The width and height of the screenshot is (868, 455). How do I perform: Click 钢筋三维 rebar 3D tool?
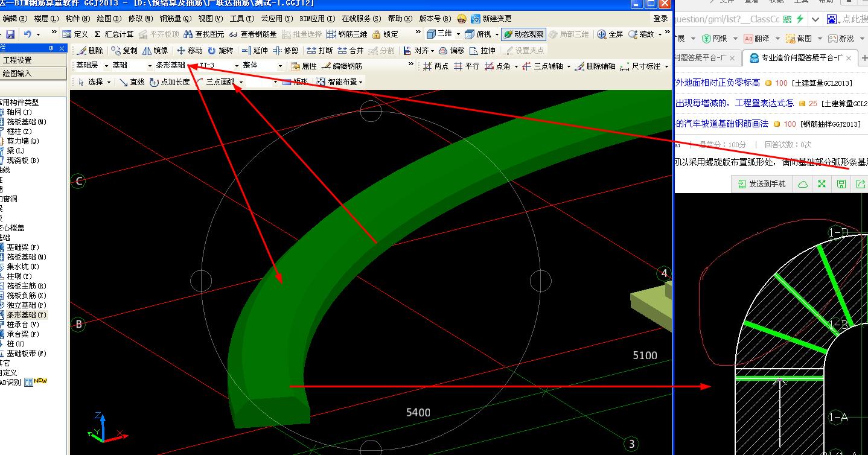click(x=346, y=34)
